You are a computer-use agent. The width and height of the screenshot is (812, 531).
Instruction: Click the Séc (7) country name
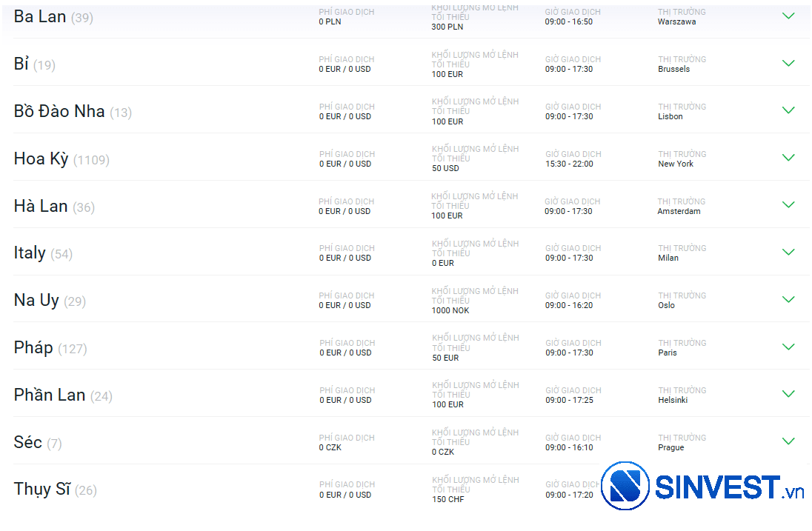(38, 443)
